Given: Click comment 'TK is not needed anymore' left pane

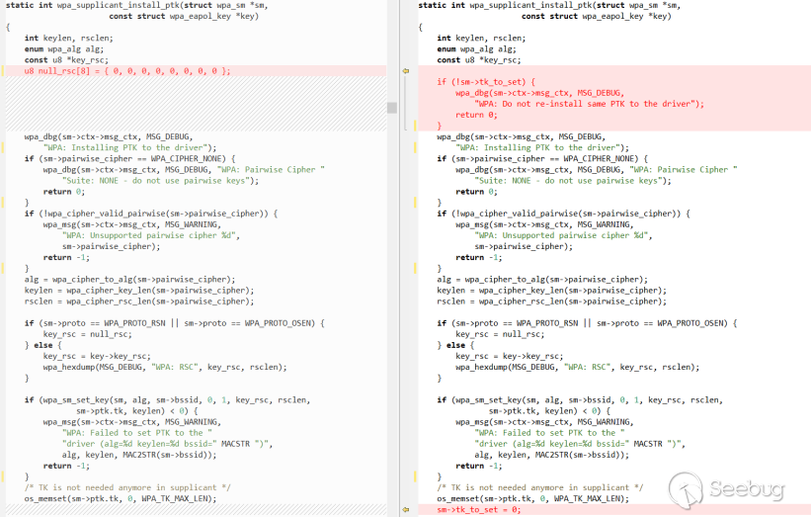Looking at the screenshot, I should (127, 487).
